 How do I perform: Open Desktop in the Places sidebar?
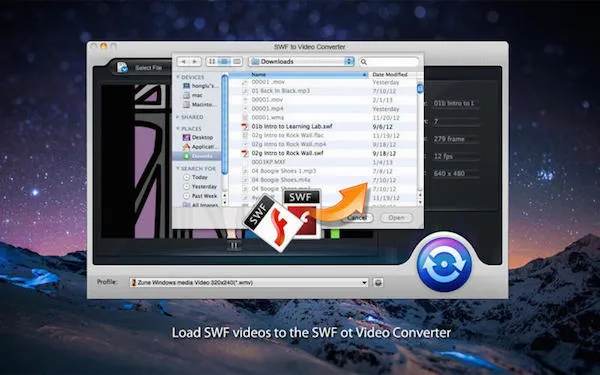coord(198,137)
